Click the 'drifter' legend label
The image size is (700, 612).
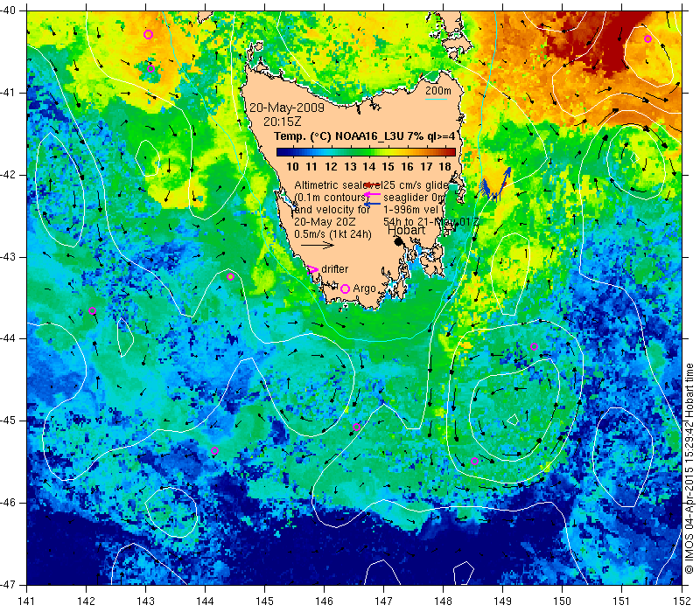(x=334, y=269)
